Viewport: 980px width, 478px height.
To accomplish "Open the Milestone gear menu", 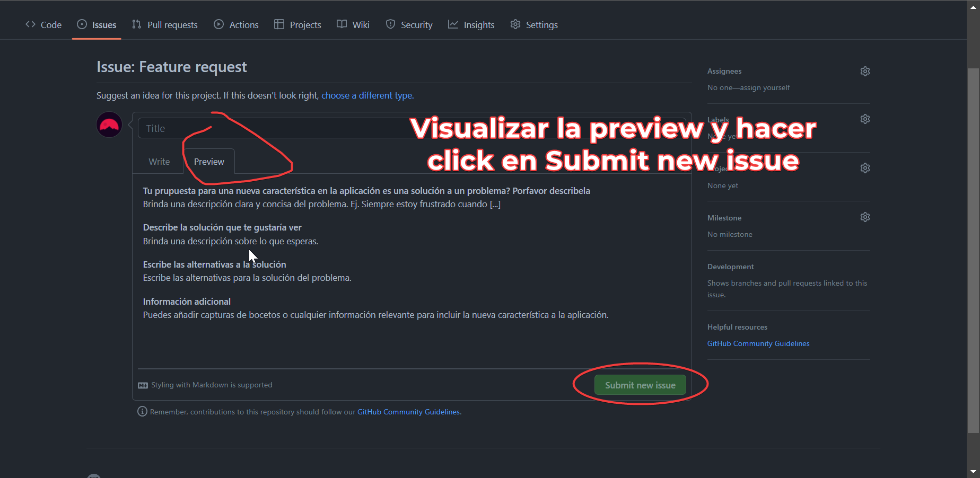I will coord(865,217).
